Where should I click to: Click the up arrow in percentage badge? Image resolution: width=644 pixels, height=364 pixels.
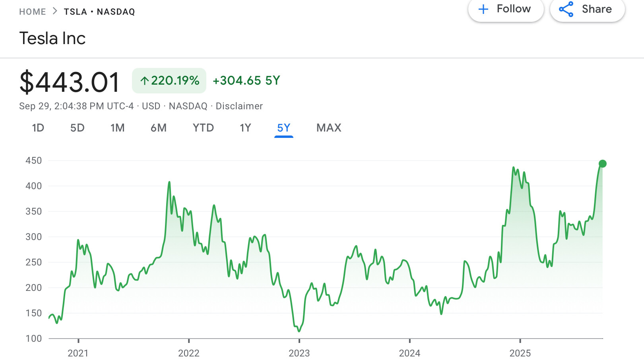144,81
